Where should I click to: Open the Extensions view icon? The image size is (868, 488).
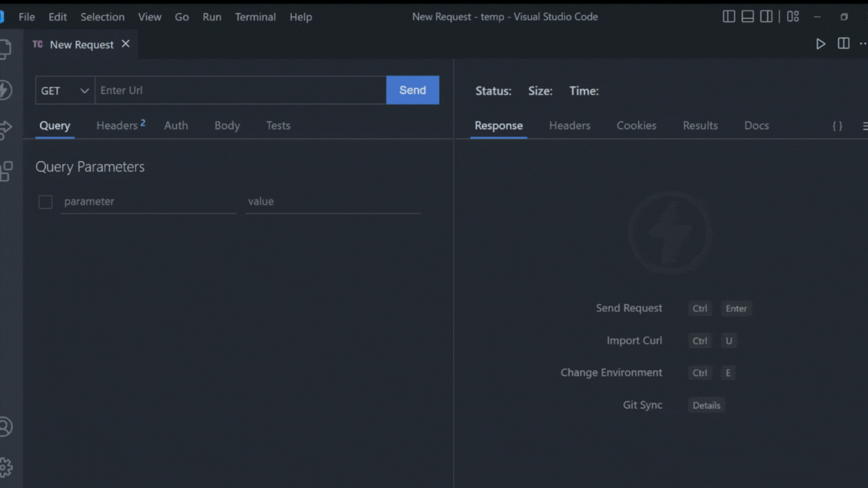[5, 171]
